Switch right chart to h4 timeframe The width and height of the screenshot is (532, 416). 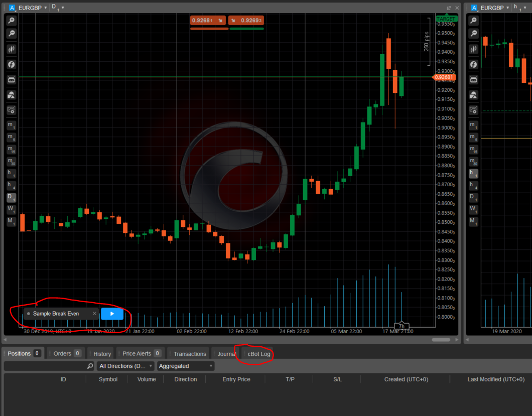pyautogui.click(x=473, y=185)
